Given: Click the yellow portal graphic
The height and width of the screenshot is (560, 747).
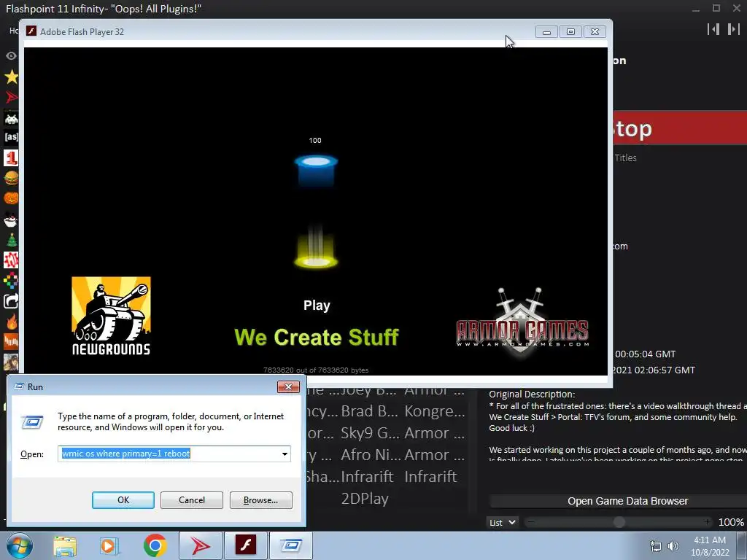Looking at the screenshot, I should point(316,246).
